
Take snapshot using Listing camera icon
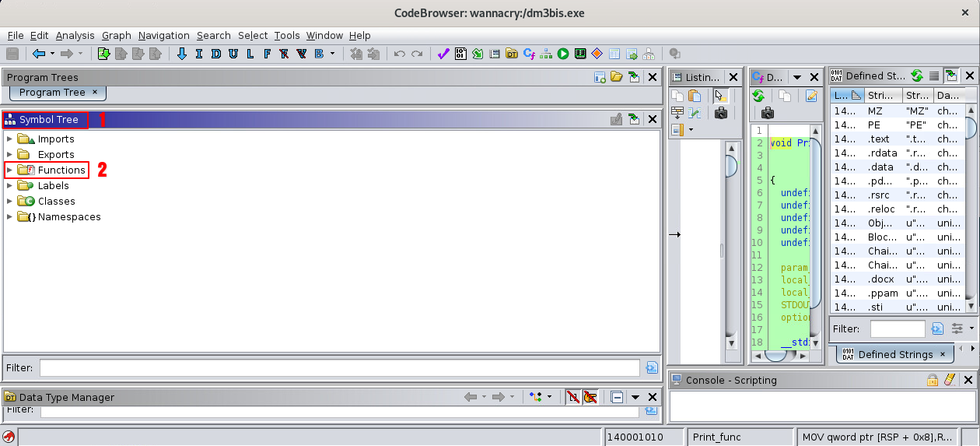click(721, 114)
